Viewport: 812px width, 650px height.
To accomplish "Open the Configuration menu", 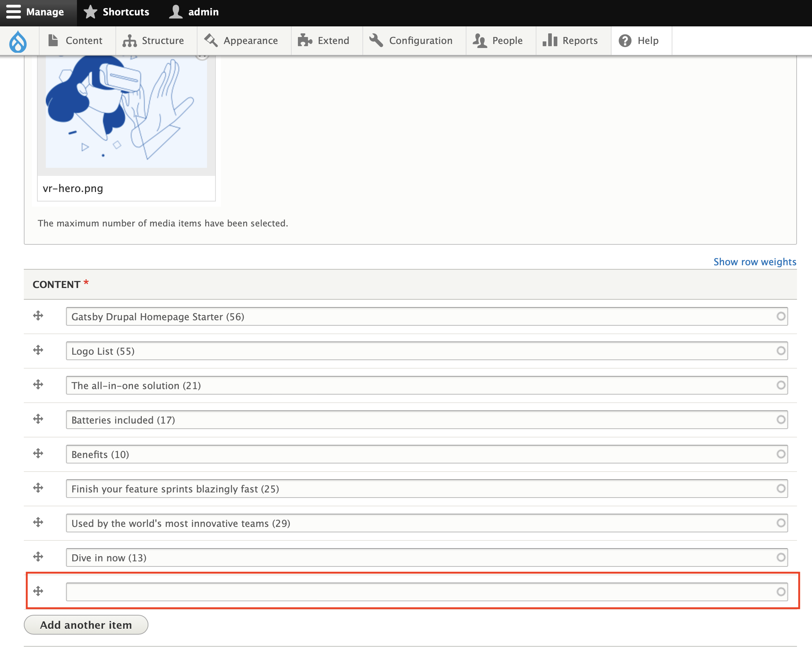I will click(411, 41).
